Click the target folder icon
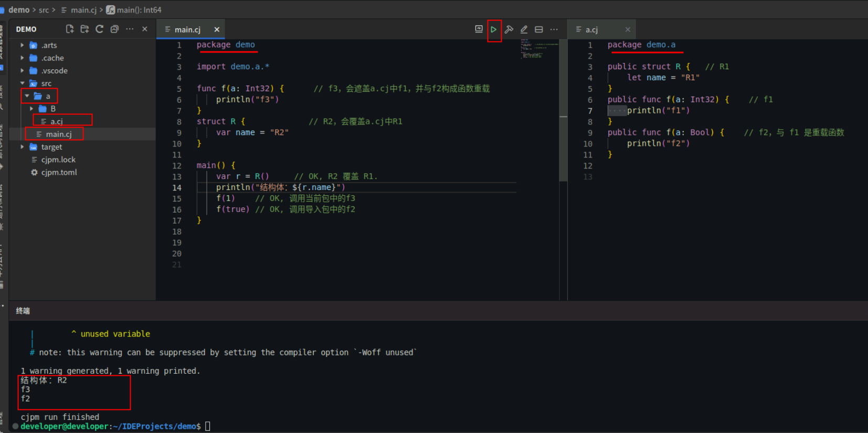This screenshot has height=433, width=868. (34, 147)
